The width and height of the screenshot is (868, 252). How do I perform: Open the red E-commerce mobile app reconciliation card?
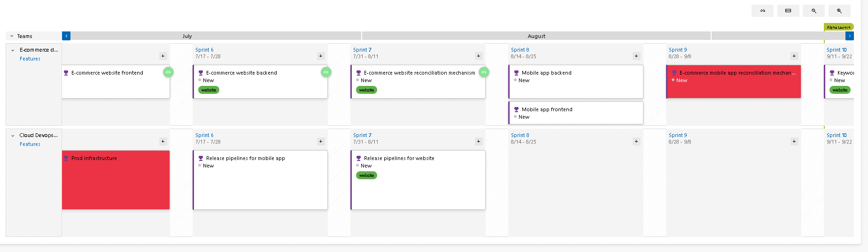[733, 82]
